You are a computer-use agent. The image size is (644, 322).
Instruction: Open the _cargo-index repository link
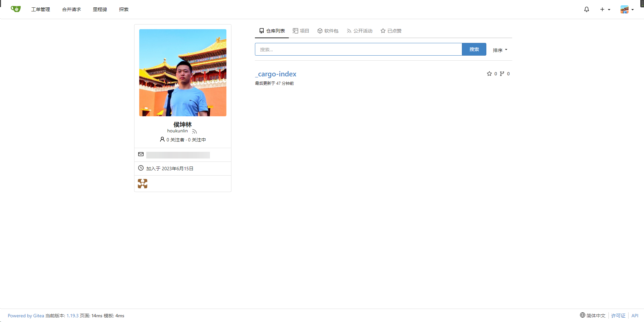click(x=276, y=74)
